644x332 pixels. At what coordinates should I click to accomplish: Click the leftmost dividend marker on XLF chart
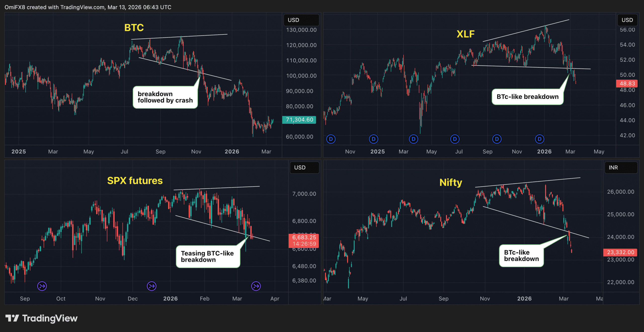coord(331,139)
